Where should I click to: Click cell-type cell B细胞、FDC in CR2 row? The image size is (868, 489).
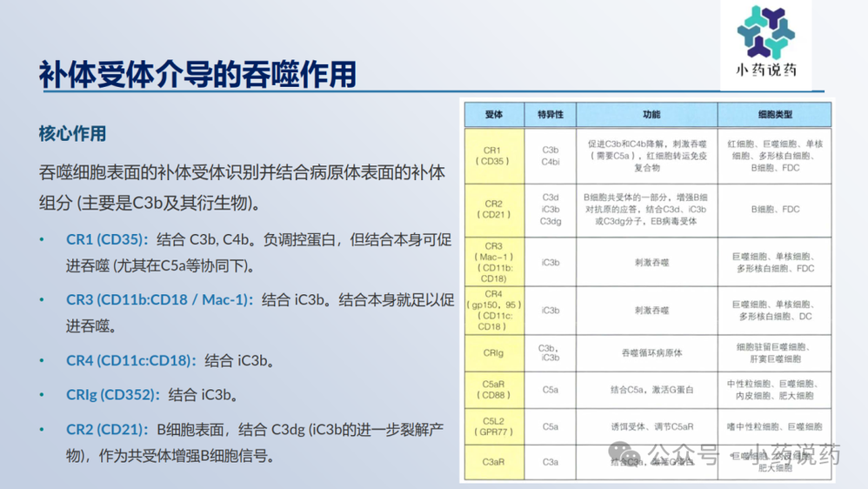775,210
